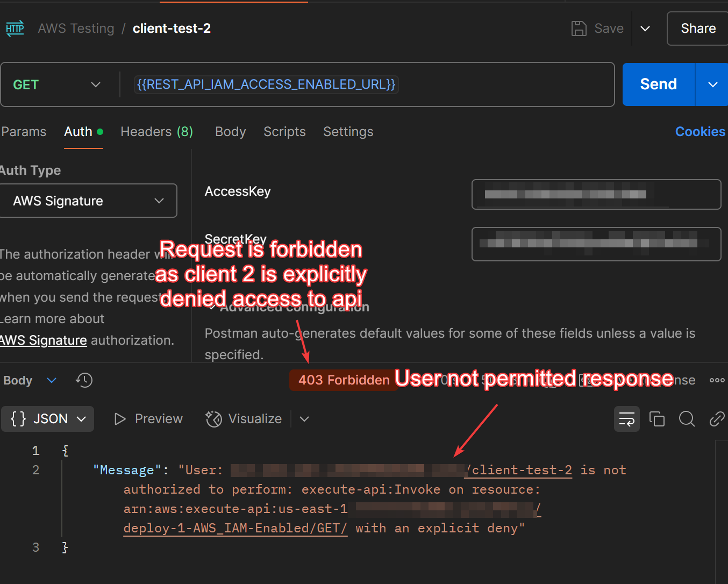Screen dimensions: 728x584
Task: Toggle word wrap in response body
Action: tap(626, 419)
